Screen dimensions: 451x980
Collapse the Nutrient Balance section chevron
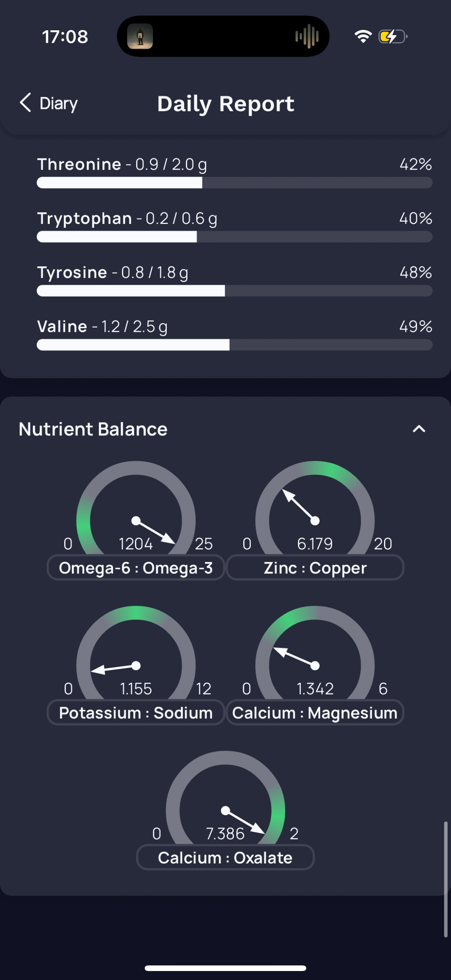(x=419, y=429)
